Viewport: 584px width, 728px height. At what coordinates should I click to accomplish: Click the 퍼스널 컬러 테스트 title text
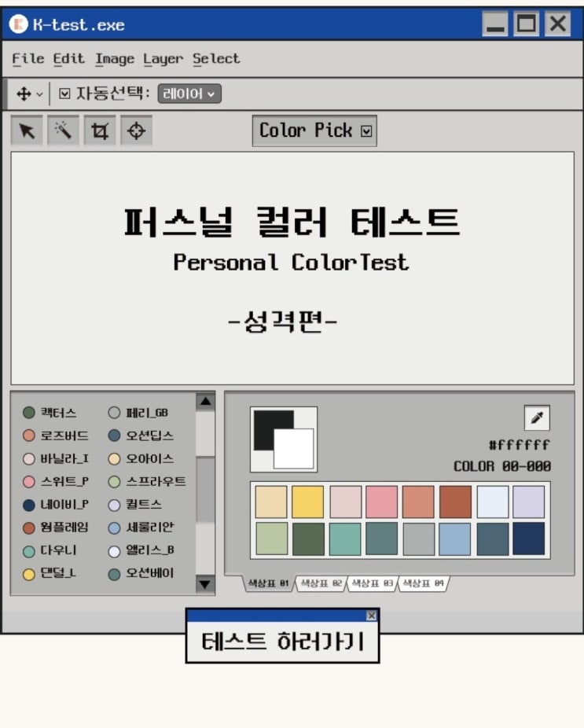[x=292, y=222]
